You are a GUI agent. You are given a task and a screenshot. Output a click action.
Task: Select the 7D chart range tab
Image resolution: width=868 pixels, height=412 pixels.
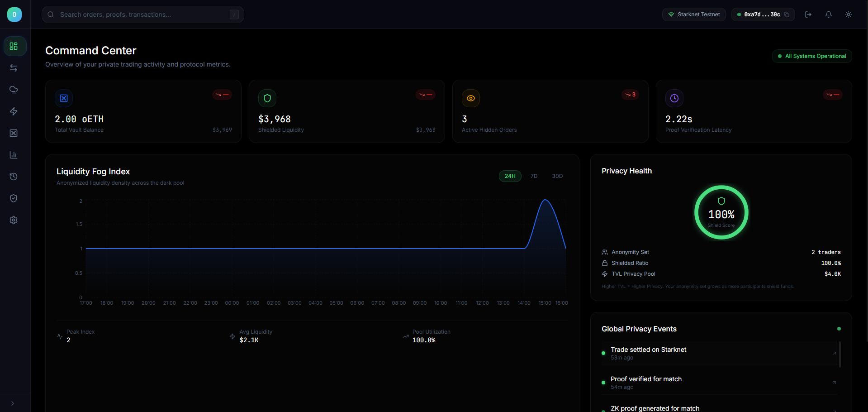534,176
